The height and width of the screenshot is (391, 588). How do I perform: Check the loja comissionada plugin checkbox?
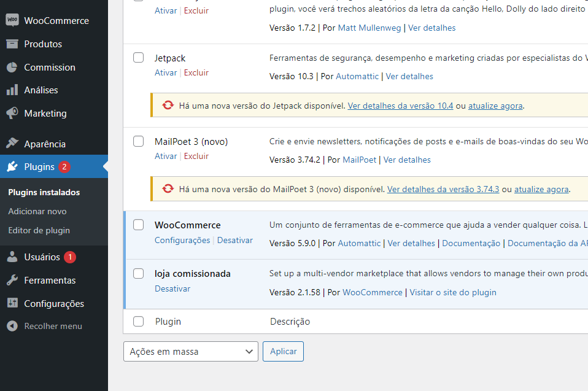coord(139,274)
